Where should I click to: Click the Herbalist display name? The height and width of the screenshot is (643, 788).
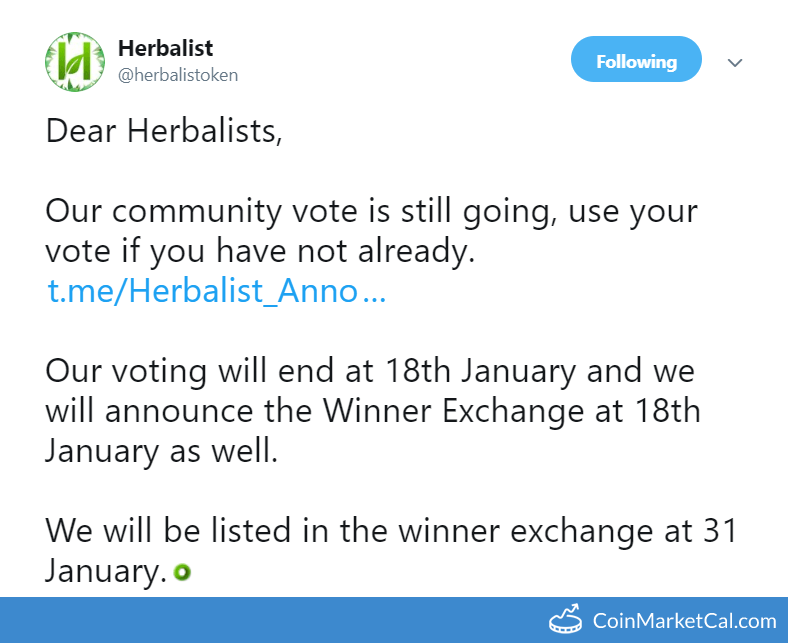coord(165,48)
